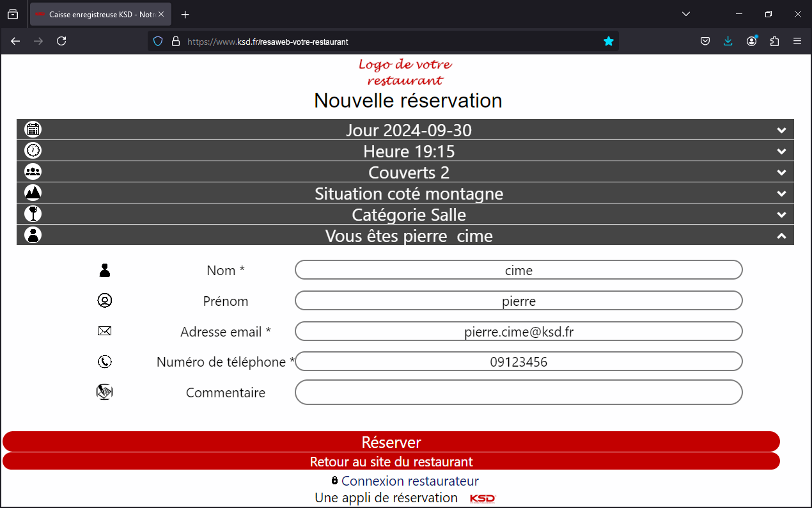Click the writing icon next to Commentaire
The height and width of the screenshot is (508, 812).
[104, 392]
